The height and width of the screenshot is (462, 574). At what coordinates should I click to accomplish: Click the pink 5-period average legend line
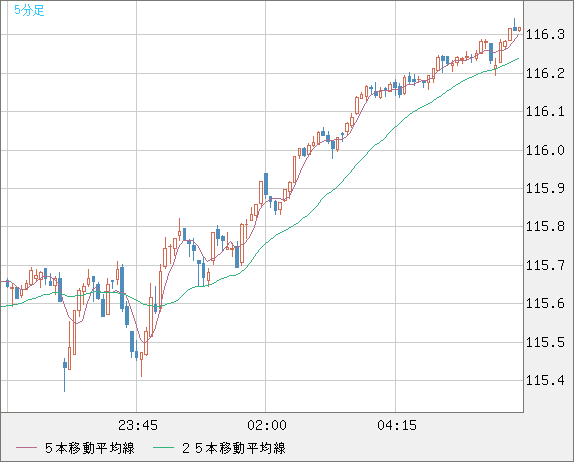pos(26,448)
